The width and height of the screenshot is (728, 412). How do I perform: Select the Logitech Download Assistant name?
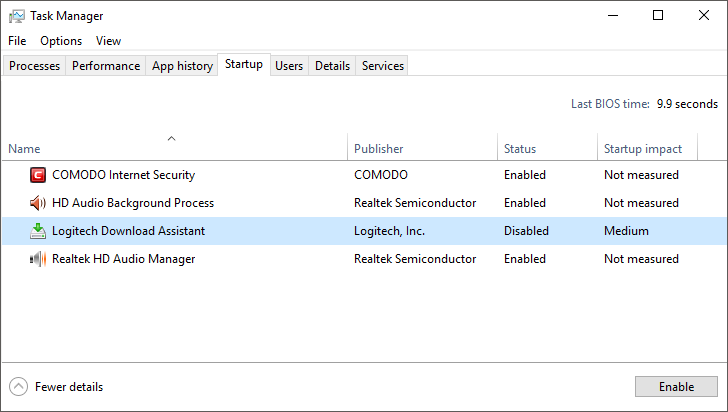click(x=128, y=231)
